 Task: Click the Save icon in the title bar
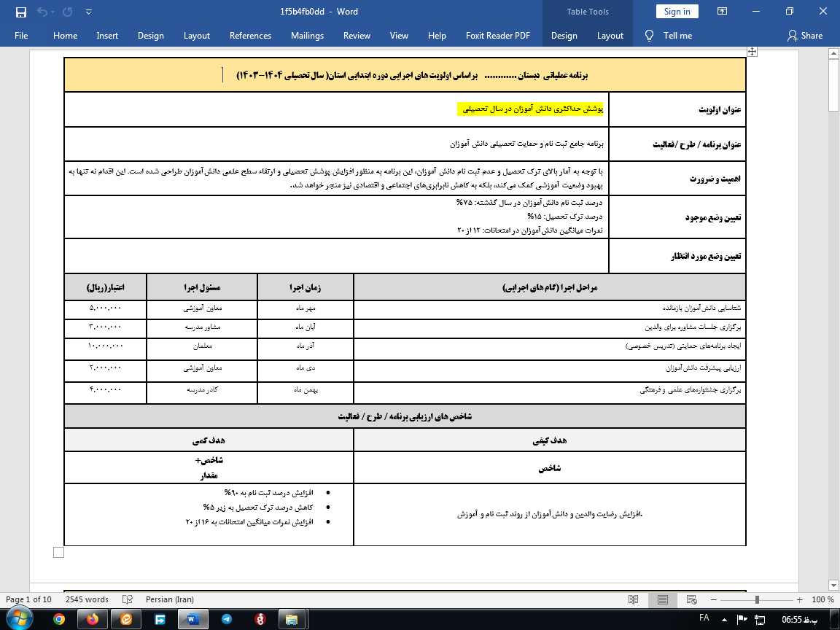(21, 12)
